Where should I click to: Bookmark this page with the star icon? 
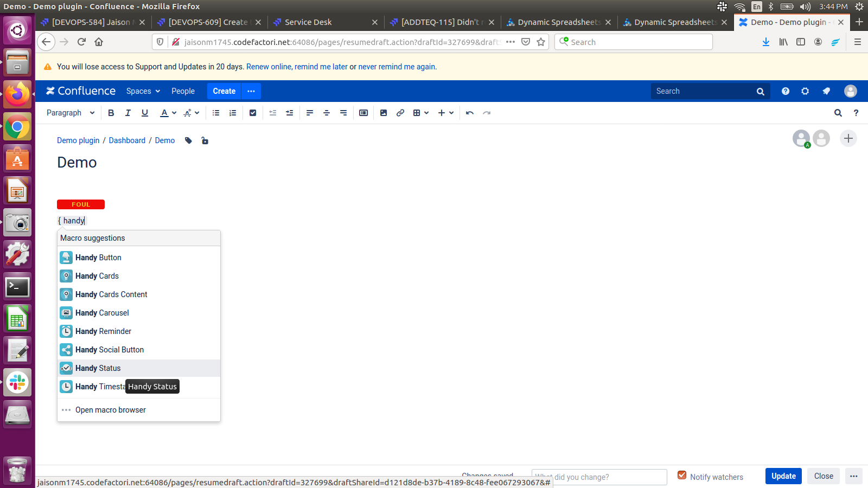coord(541,42)
